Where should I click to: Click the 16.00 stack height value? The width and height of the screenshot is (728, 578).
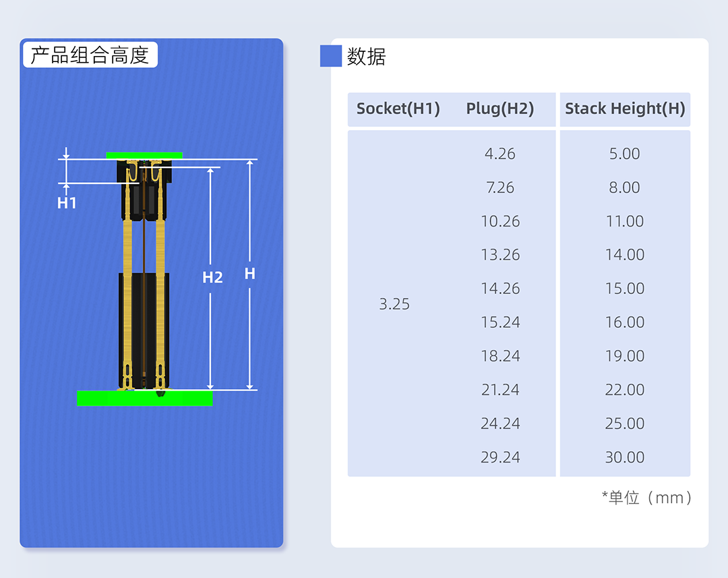[624, 322]
